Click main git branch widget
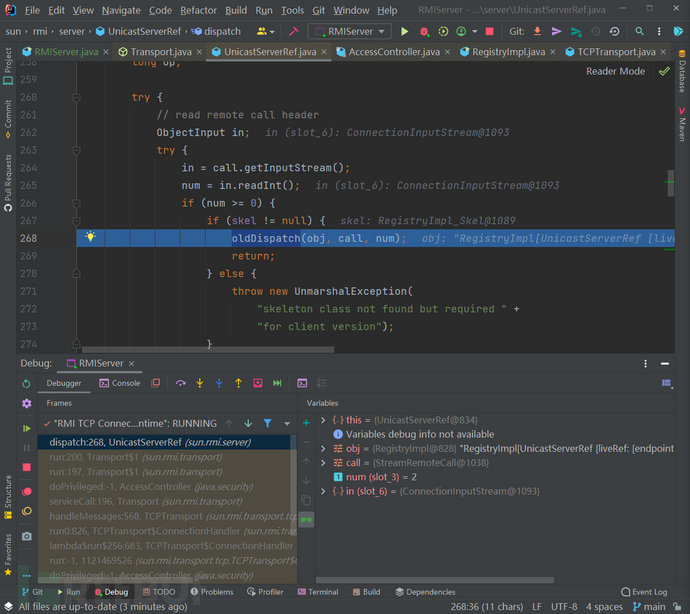Screen dimensions: 690x614 click(649, 607)
